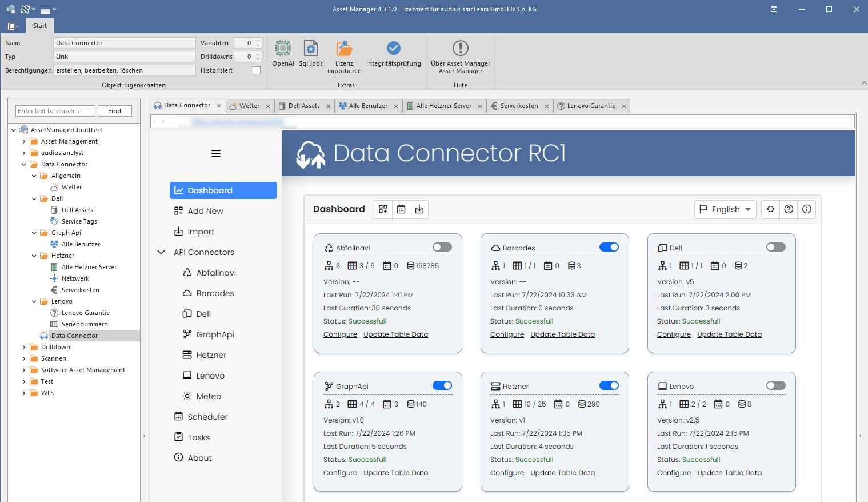
Task: Switch to the Alle Benutzer tab
Action: coord(368,106)
